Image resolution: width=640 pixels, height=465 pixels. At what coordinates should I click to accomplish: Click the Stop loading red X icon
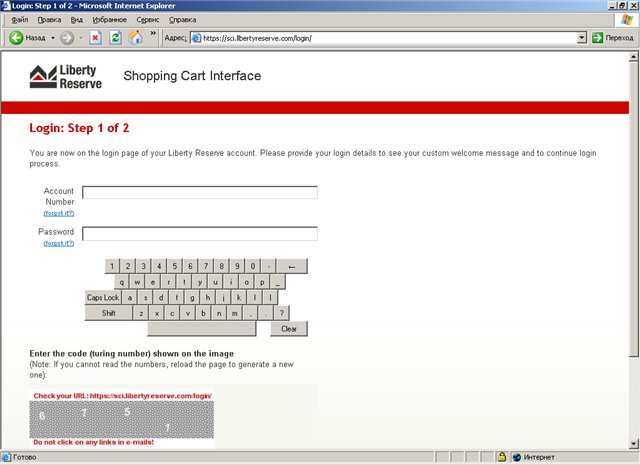[x=96, y=38]
